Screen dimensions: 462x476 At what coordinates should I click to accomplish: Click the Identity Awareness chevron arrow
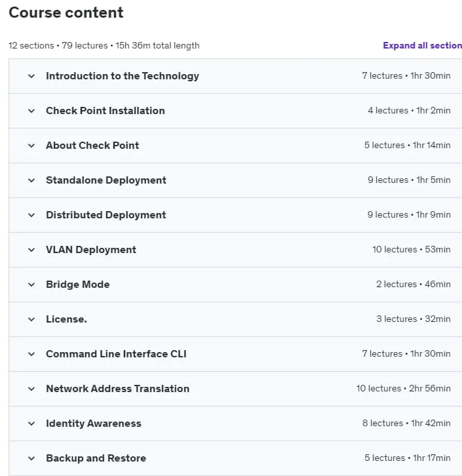pyautogui.click(x=31, y=424)
